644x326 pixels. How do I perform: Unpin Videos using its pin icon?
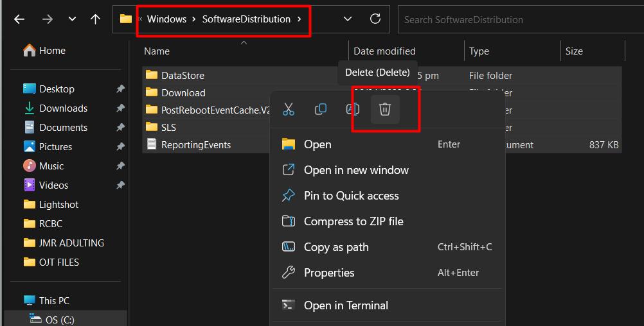click(x=120, y=185)
